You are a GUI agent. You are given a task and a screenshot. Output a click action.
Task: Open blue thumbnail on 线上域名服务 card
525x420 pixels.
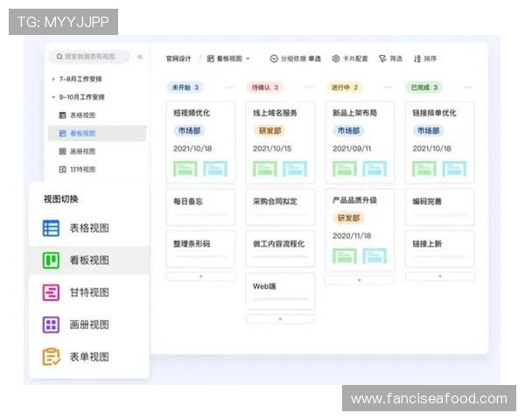click(x=295, y=169)
